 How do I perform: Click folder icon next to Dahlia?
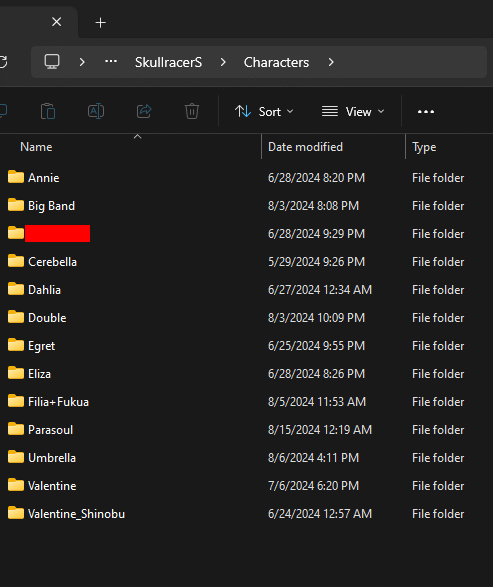pos(16,289)
